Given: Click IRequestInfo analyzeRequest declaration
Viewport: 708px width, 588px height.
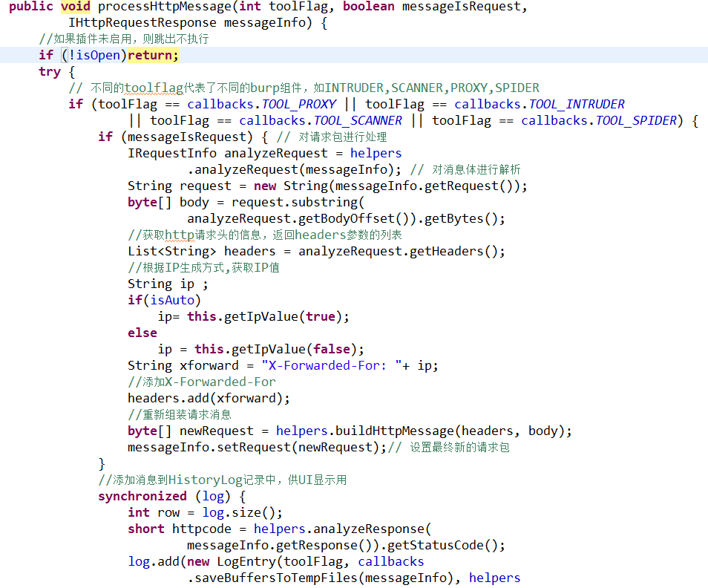Looking at the screenshot, I should (228, 153).
